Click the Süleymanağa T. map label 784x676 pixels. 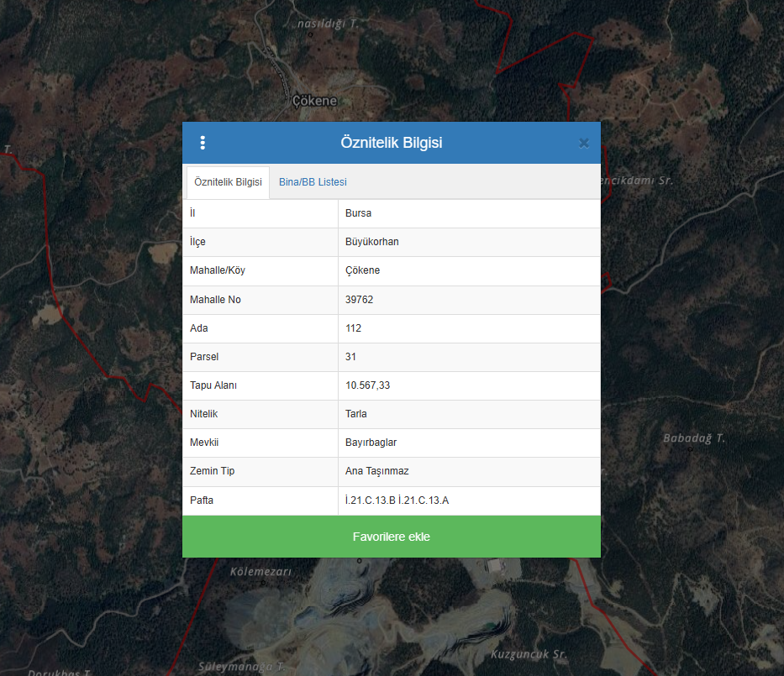[x=238, y=667]
